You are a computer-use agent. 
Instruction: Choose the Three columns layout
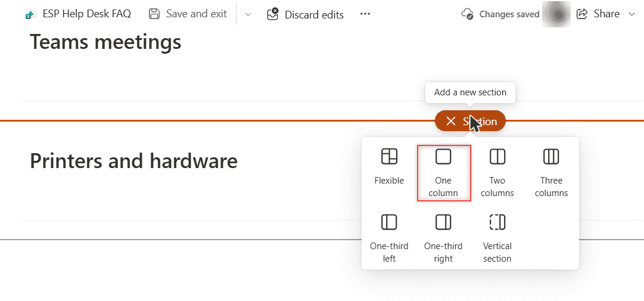pos(551,173)
